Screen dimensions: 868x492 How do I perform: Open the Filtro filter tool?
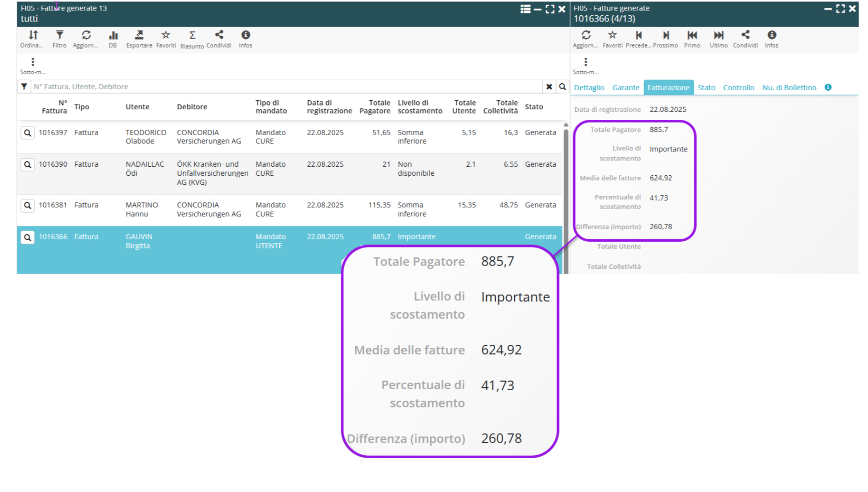59,35
